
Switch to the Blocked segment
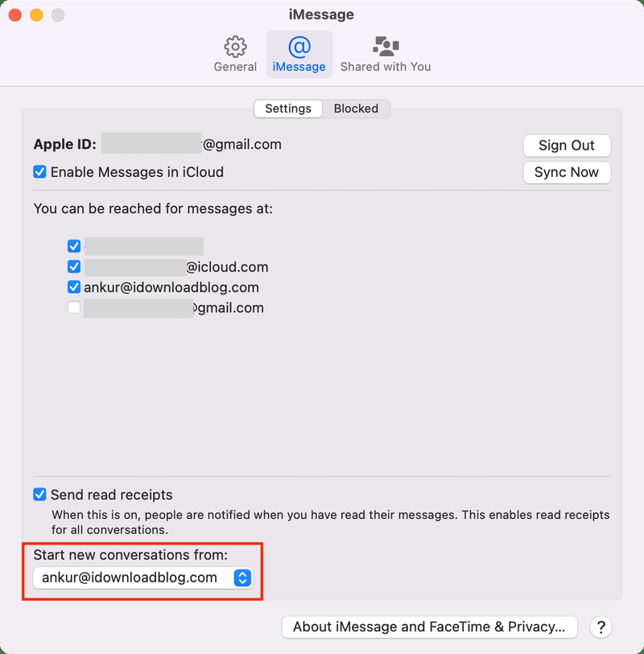pyautogui.click(x=356, y=109)
